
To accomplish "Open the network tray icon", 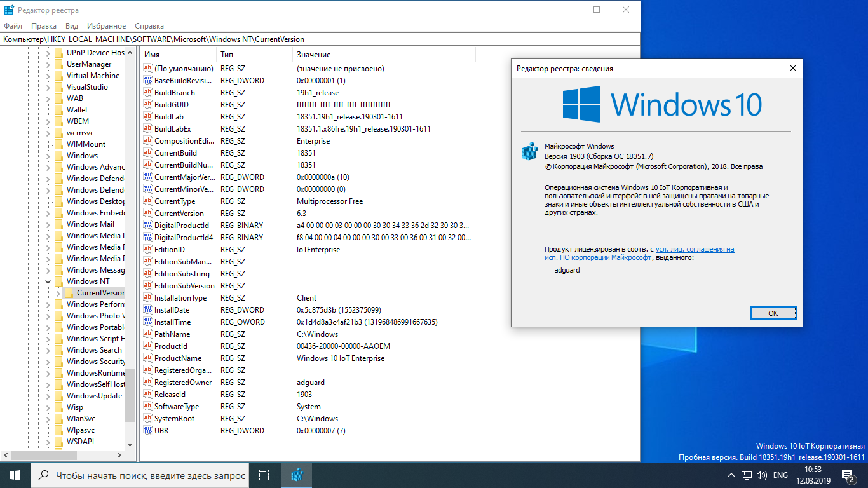I will (x=747, y=475).
